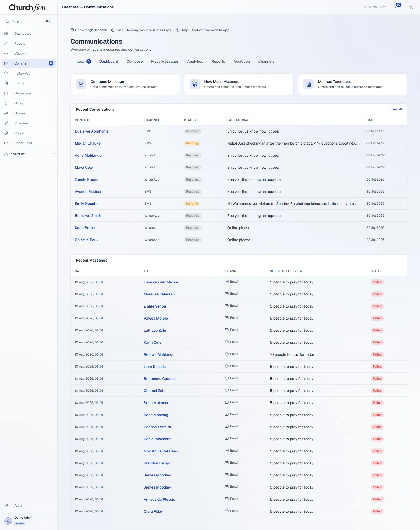This screenshot has height=530, width=420.
Task: Click email icon in Ciara Pillay row
Action: pyautogui.click(x=227, y=511)
